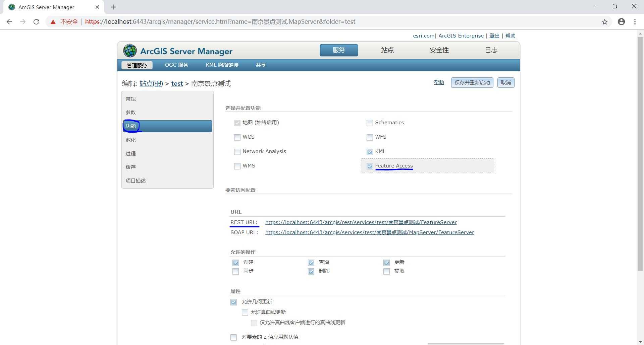The width and height of the screenshot is (644, 345).
Task: Enable the WFS capability checkbox
Action: pyautogui.click(x=370, y=137)
